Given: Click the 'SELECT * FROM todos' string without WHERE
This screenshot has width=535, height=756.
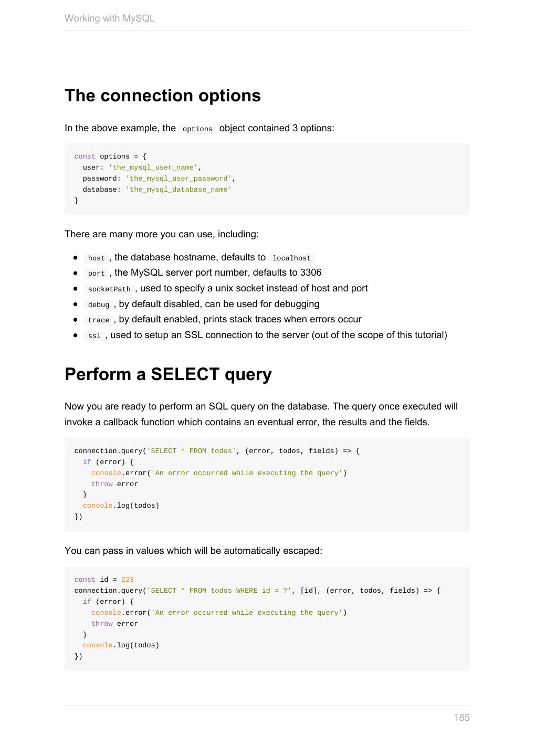Looking at the screenshot, I should pos(191,451).
